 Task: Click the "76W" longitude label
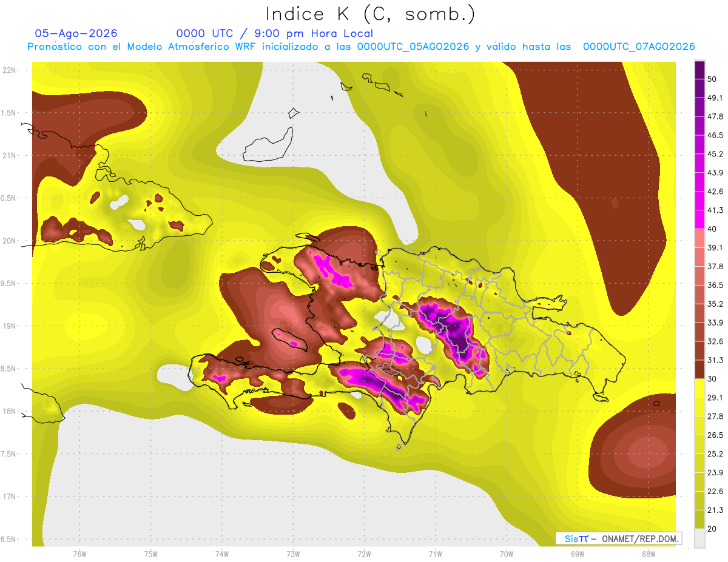(x=79, y=554)
